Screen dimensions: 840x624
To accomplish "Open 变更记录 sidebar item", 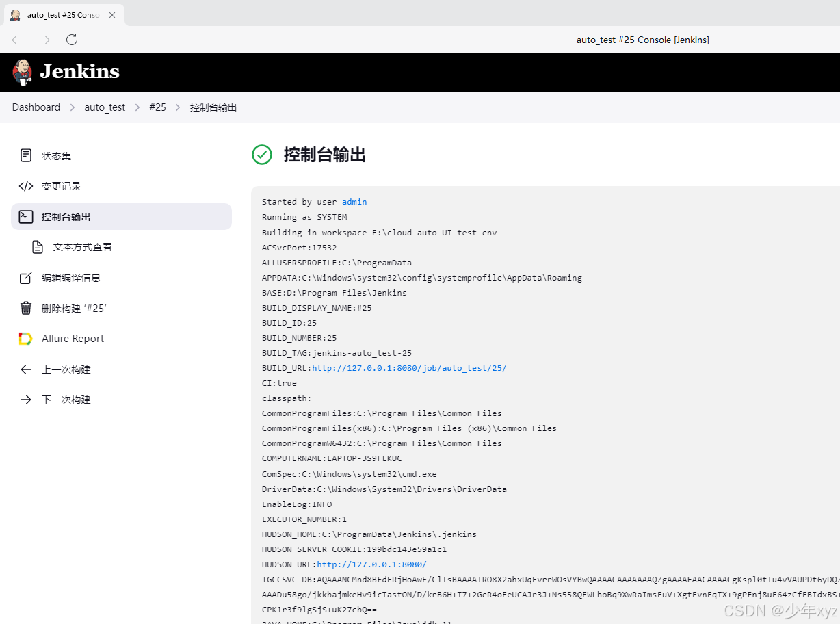I will [x=121, y=186].
